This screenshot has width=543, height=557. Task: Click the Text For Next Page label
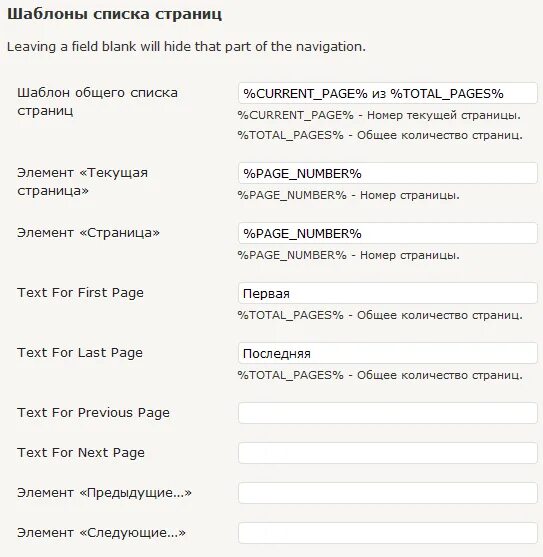81,453
